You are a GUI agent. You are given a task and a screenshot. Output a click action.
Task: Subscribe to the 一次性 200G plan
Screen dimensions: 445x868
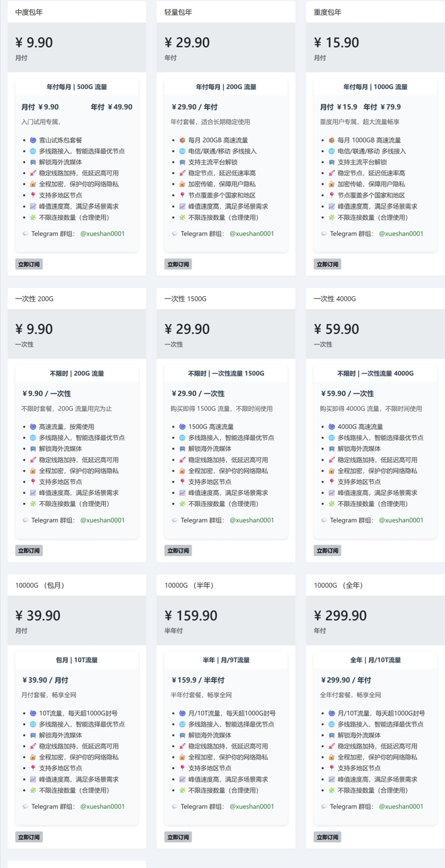(29, 550)
